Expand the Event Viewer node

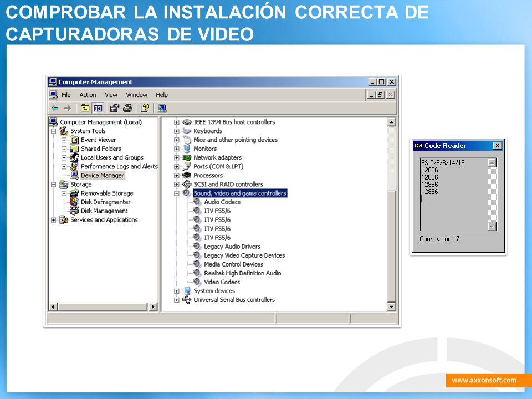(x=64, y=140)
